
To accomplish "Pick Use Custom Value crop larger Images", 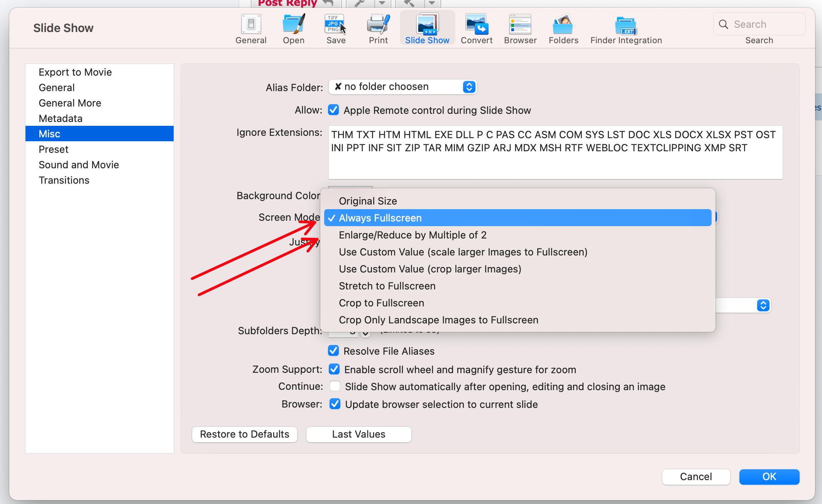I will point(518,269).
